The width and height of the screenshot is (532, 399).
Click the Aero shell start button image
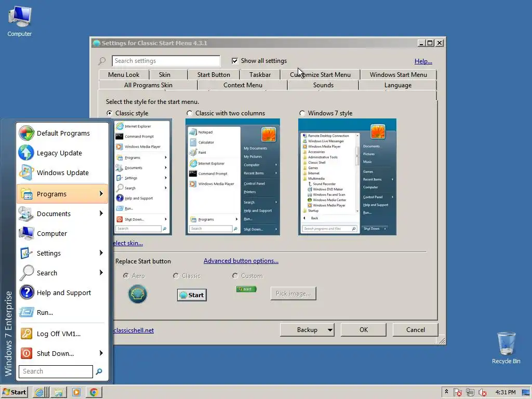[138, 294]
